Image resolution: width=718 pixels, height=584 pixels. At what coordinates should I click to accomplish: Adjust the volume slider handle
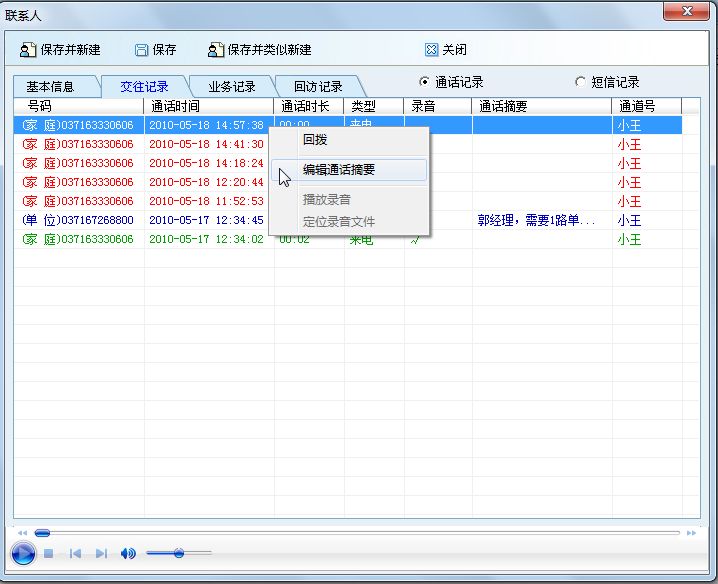tap(178, 553)
